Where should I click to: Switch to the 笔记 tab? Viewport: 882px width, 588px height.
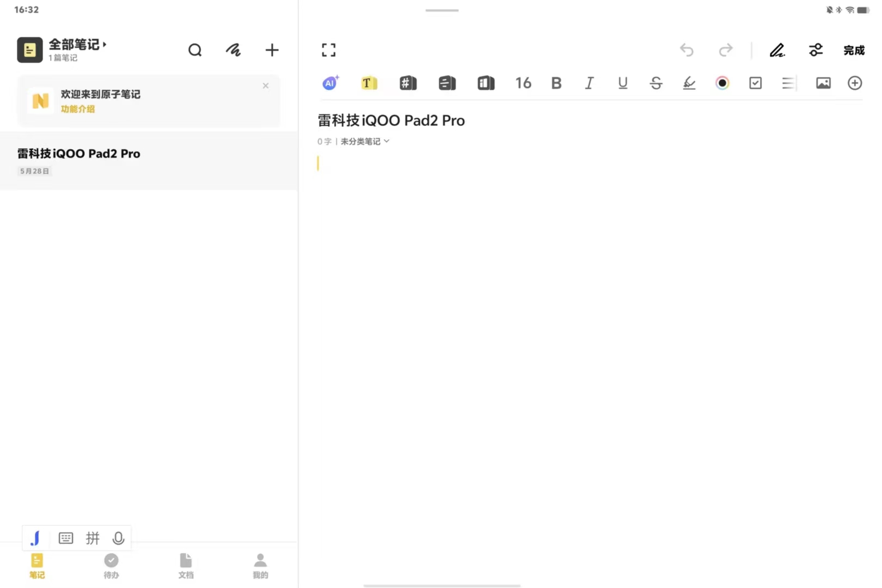point(37,566)
